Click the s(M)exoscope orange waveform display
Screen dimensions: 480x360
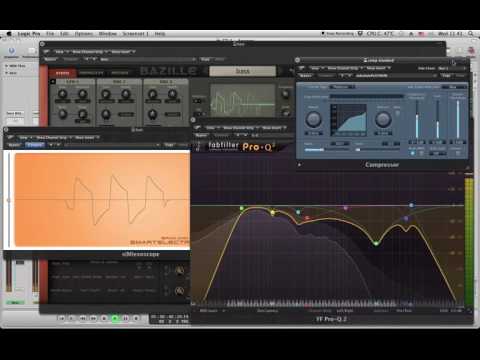(x=102, y=200)
